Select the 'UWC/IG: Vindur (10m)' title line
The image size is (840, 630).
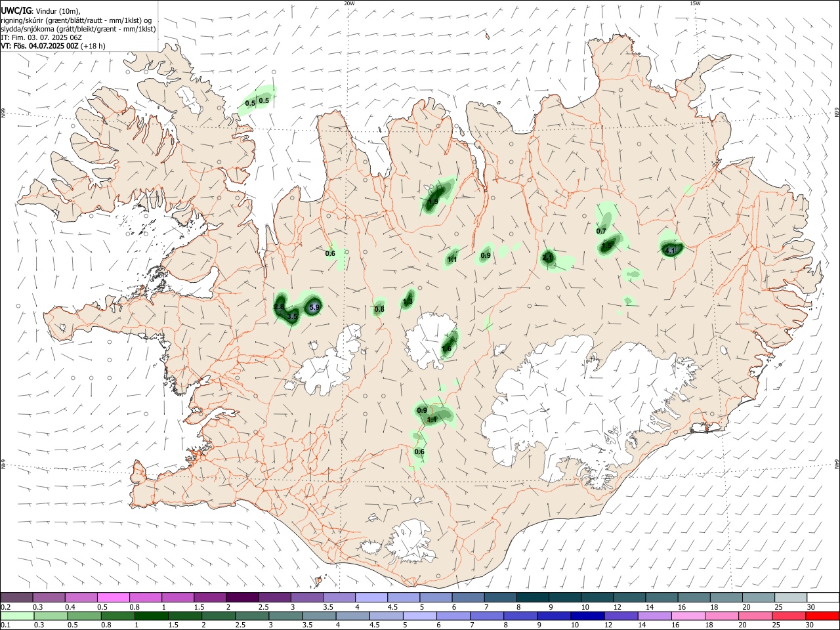coord(40,10)
